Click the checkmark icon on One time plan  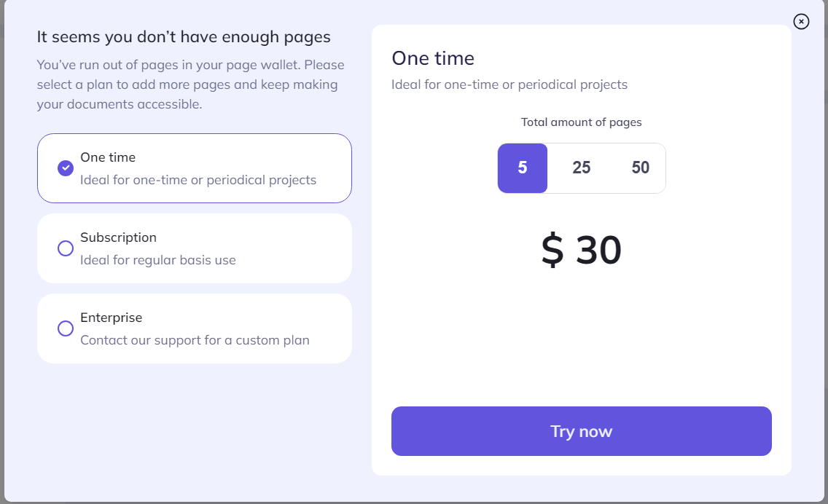coord(65,168)
